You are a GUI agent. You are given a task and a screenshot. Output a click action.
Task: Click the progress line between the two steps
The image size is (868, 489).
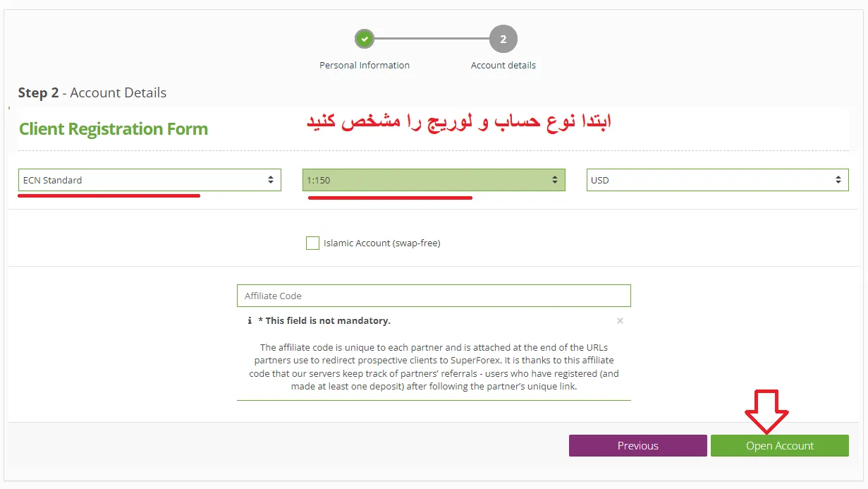click(434, 39)
